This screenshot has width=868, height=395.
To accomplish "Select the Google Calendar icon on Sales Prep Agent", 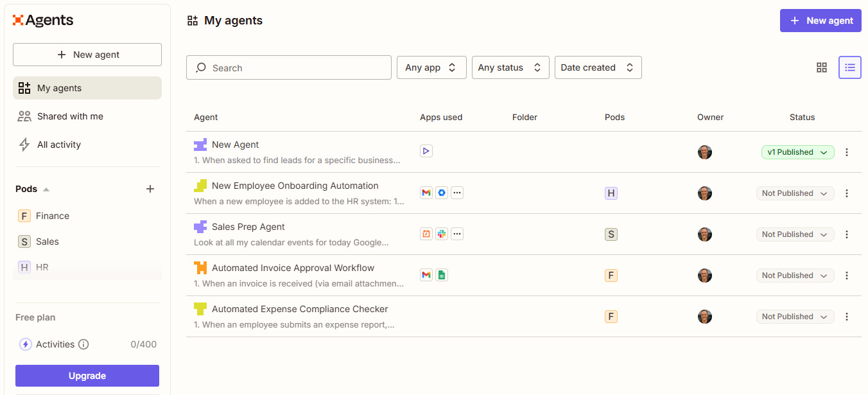I will [426, 233].
